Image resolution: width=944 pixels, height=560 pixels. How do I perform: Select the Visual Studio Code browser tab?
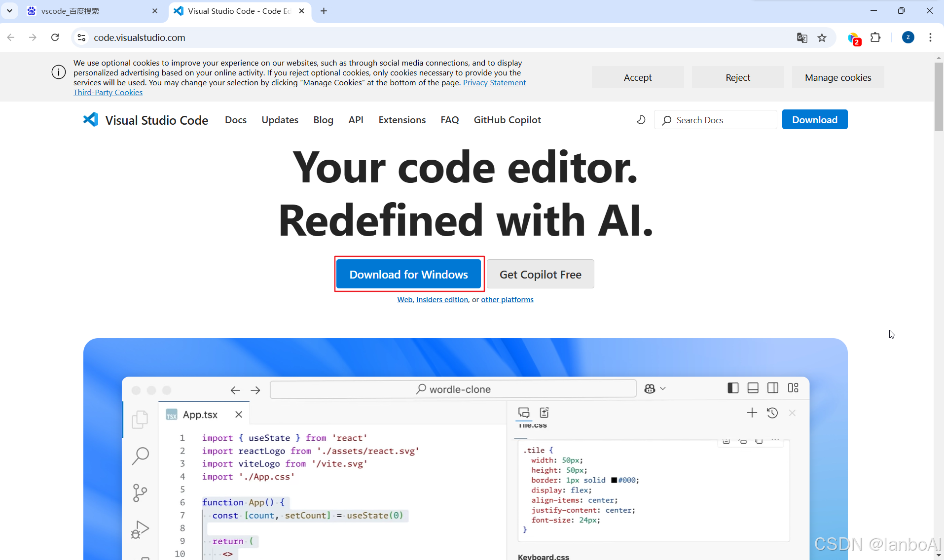240,11
